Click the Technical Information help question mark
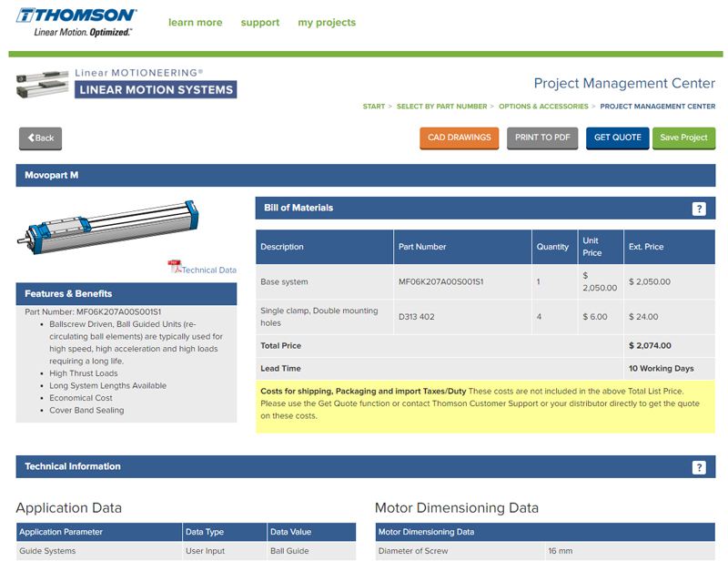The height and width of the screenshot is (561, 728). point(699,466)
